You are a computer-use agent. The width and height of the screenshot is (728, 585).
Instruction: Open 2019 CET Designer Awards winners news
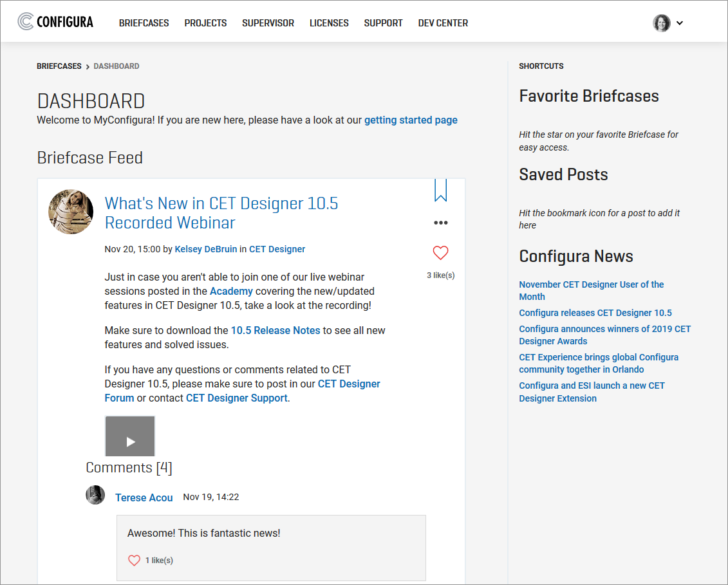tap(604, 335)
